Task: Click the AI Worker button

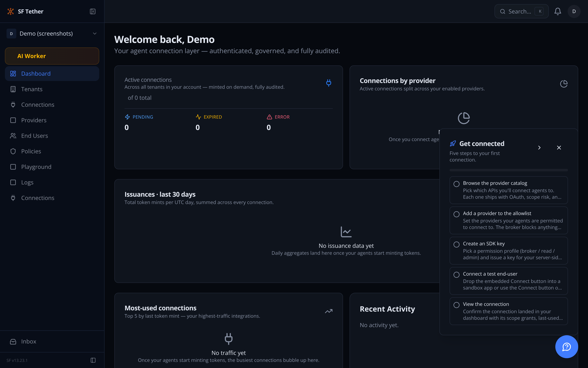Action: coord(52,56)
